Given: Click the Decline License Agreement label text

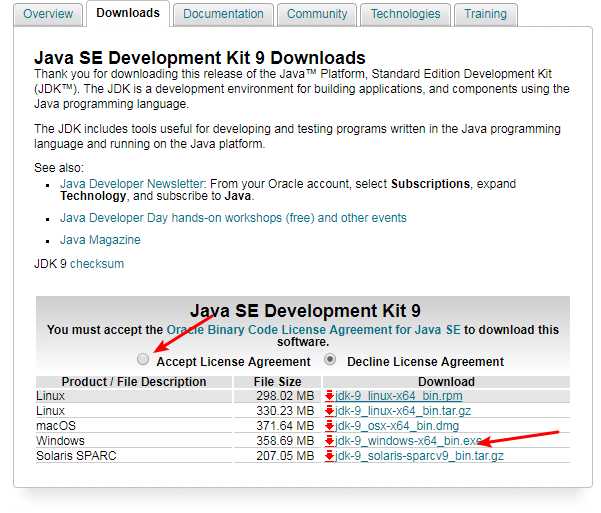Looking at the screenshot, I should coord(425,362).
